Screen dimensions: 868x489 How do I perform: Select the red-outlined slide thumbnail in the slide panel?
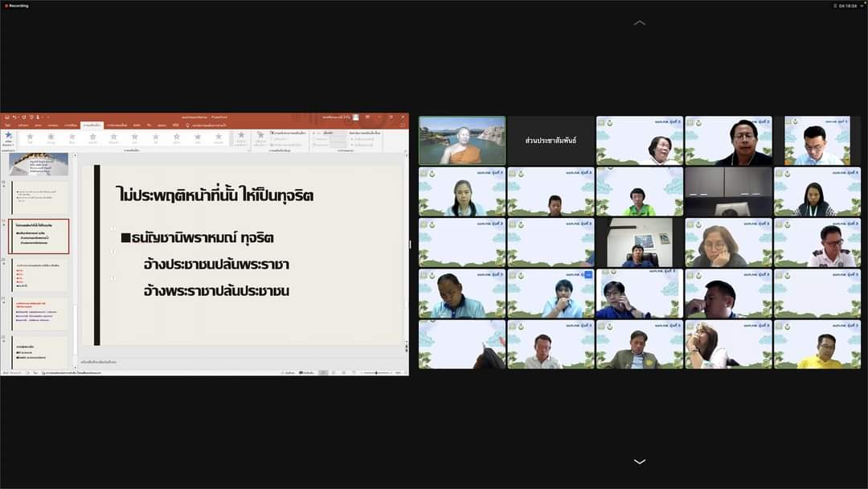click(x=40, y=236)
